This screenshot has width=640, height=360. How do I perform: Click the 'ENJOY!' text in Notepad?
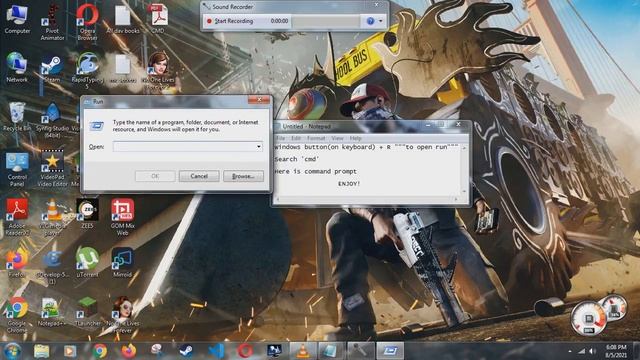click(349, 184)
